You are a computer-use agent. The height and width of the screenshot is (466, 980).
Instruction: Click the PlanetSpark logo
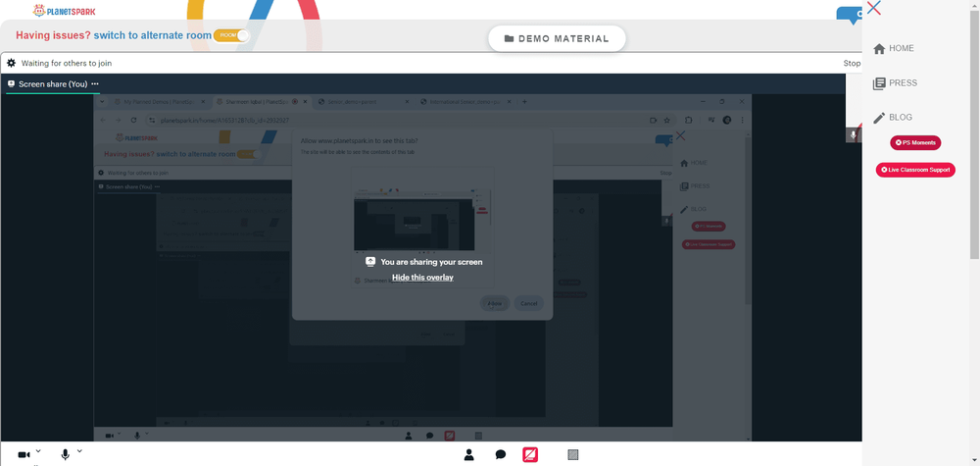[65, 11]
